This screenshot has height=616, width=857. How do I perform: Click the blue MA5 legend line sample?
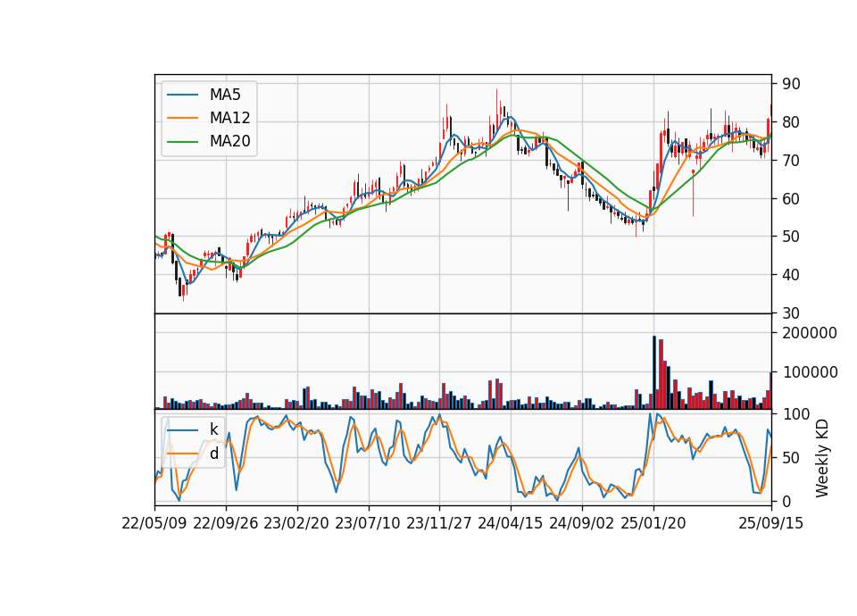[x=182, y=95]
